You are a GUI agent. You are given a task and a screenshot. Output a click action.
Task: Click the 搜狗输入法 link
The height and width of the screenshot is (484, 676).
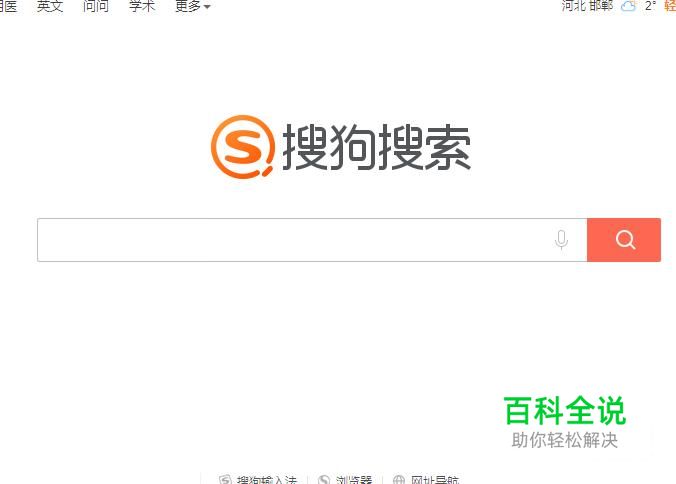267,480
